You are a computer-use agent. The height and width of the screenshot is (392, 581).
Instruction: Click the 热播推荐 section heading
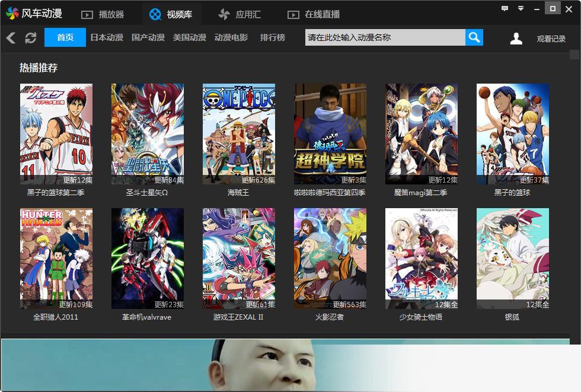click(39, 68)
